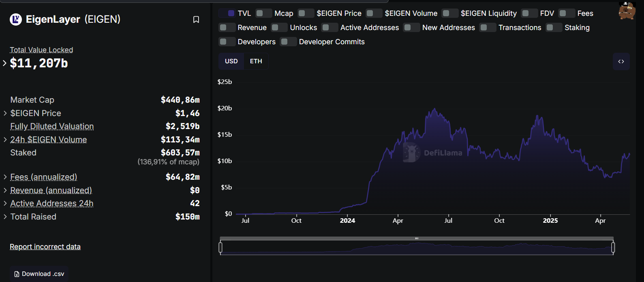Click the Download .csv button
The image size is (644, 282).
pos(39,274)
